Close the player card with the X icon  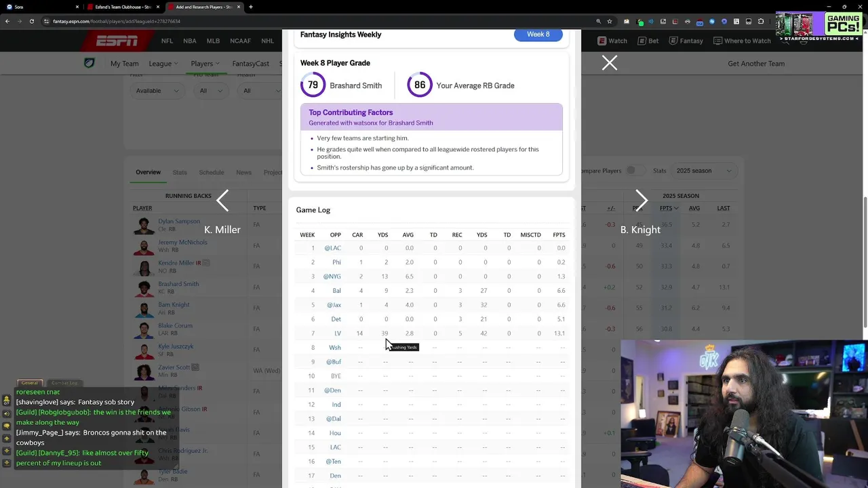[610, 63]
